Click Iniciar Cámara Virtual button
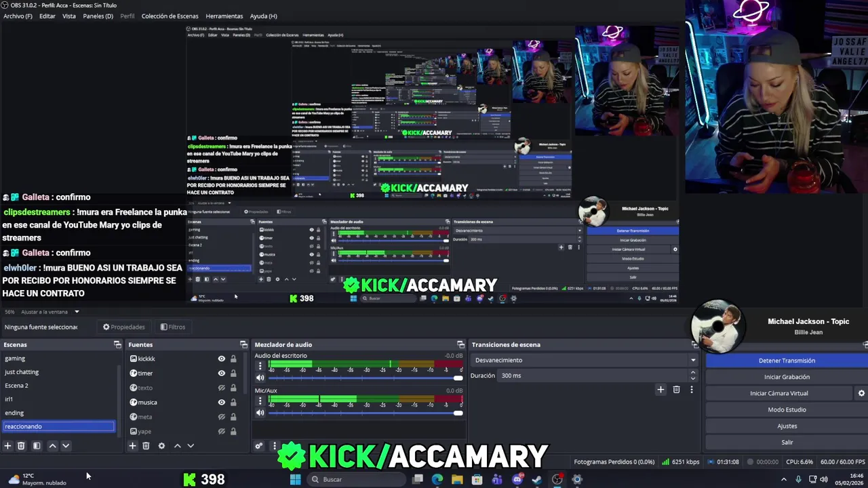This screenshot has height=488, width=868. tap(779, 393)
